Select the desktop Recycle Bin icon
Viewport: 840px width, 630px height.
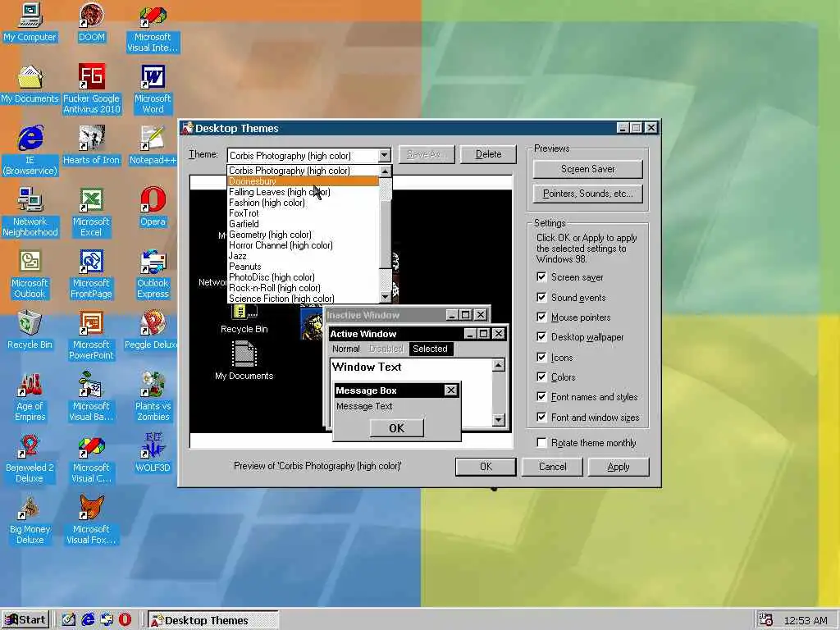coord(30,330)
